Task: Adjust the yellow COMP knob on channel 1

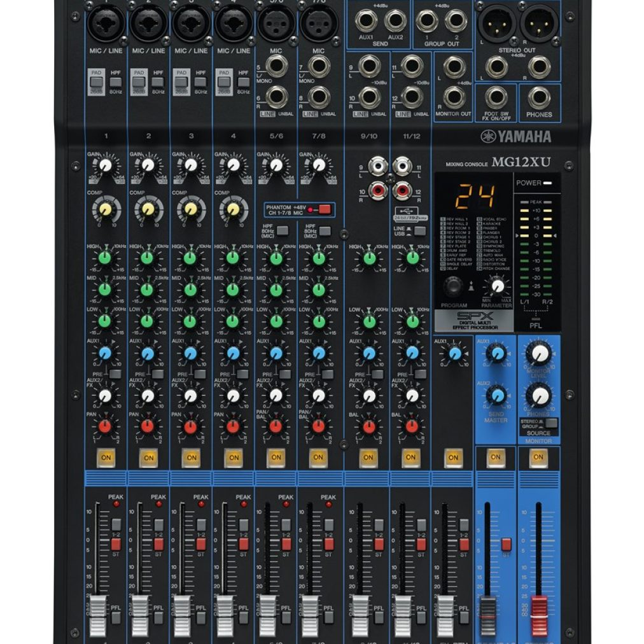Action: [105, 209]
